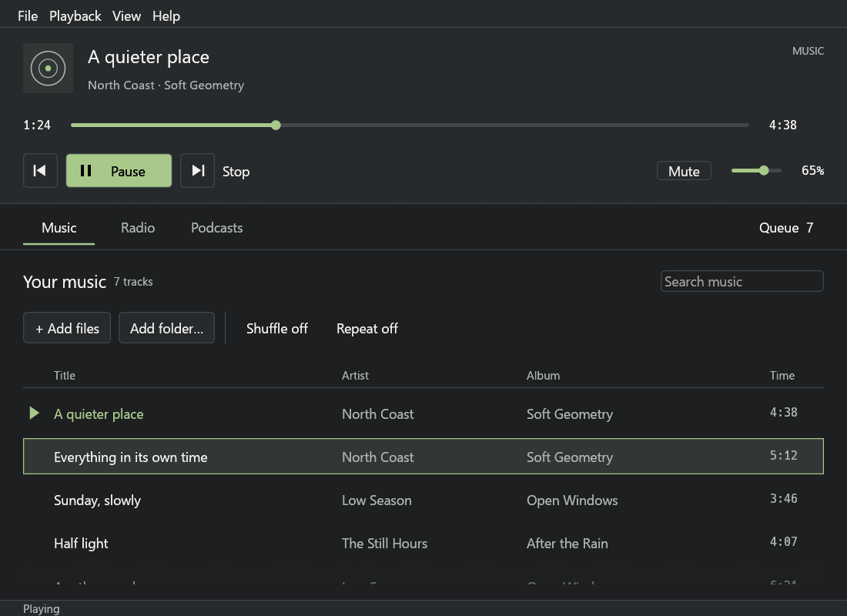Viewport: 847px width, 616px height.
Task: Click the now-playing title 'A quieter place'
Action: [x=149, y=57]
